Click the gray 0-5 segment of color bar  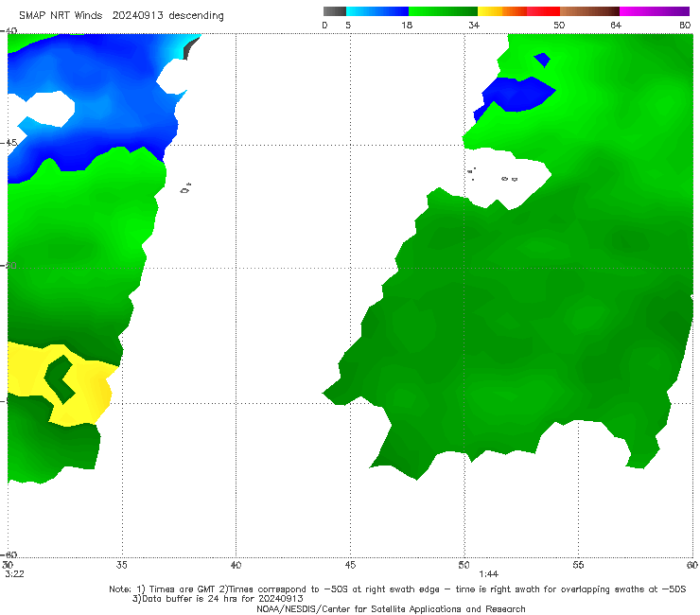tap(334, 11)
